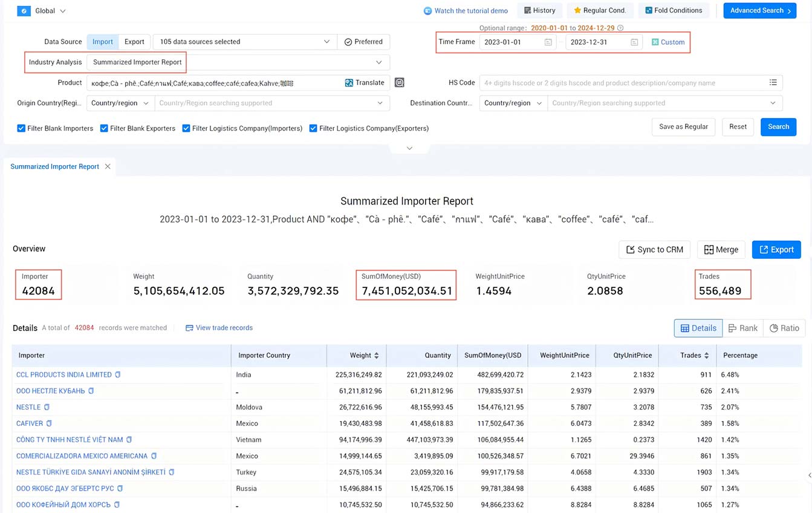Click copy icon beside CAFIVER

[49, 423]
